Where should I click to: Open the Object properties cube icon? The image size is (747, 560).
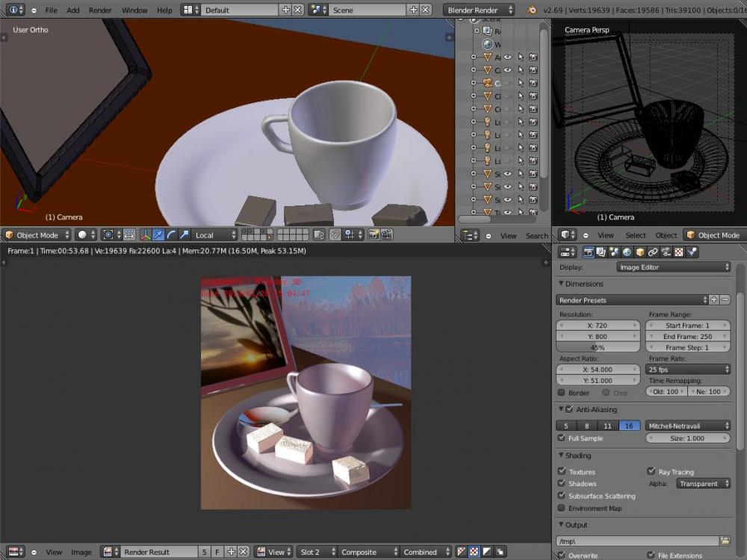(x=640, y=252)
